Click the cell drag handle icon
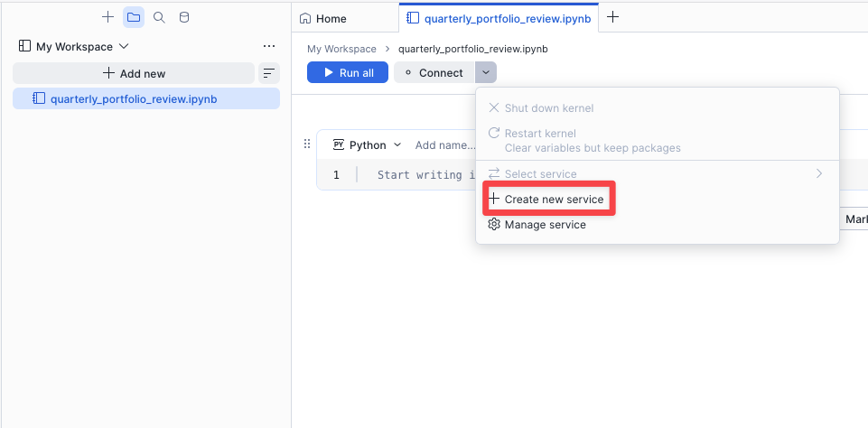The height and width of the screenshot is (428, 868). [307, 144]
